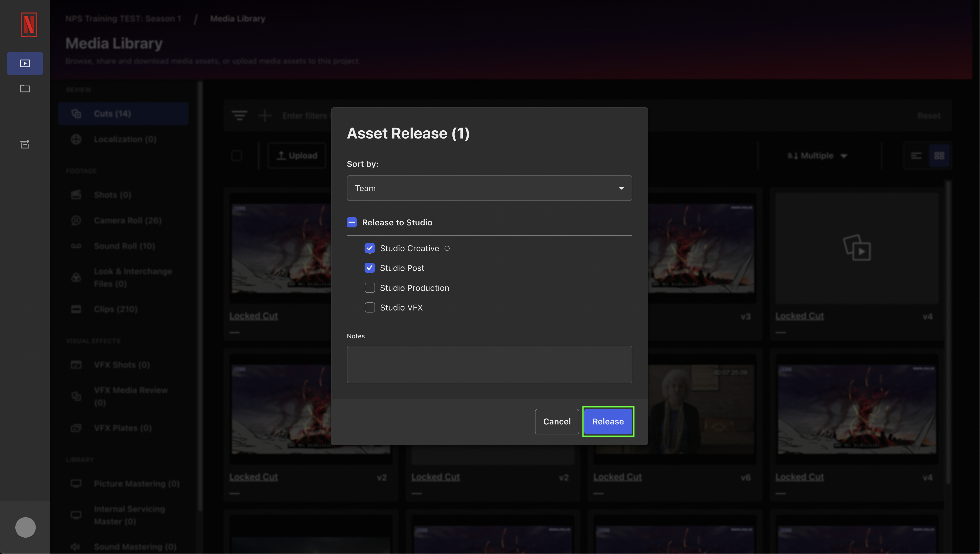Click the Netflix logo icon
980x554 pixels.
pyautogui.click(x=29, y=25)
